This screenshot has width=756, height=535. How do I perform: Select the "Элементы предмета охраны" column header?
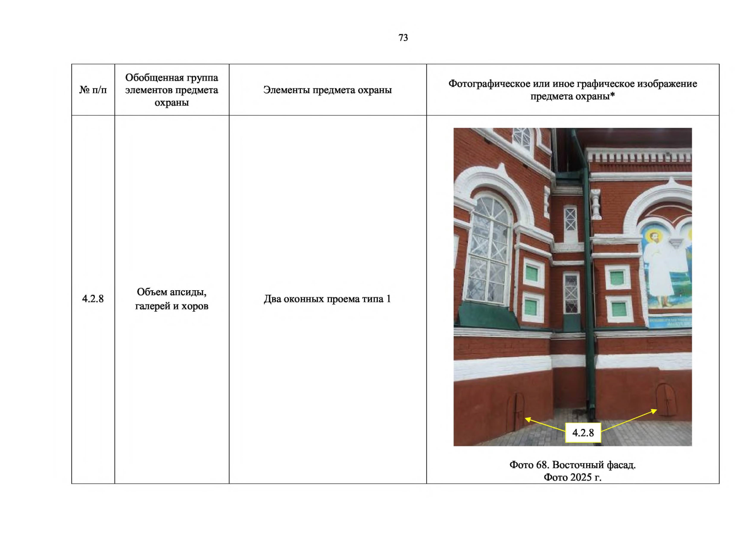(x=327, y=90)
